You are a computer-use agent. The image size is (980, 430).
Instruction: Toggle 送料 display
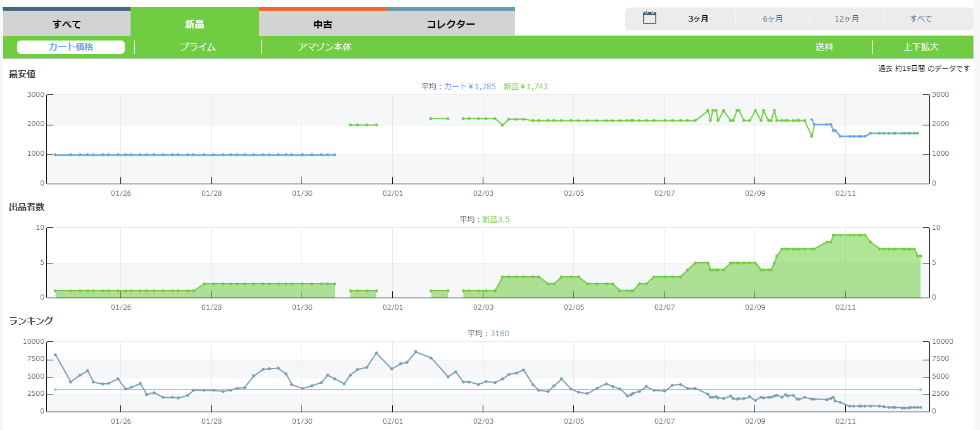tap(824, 47)
